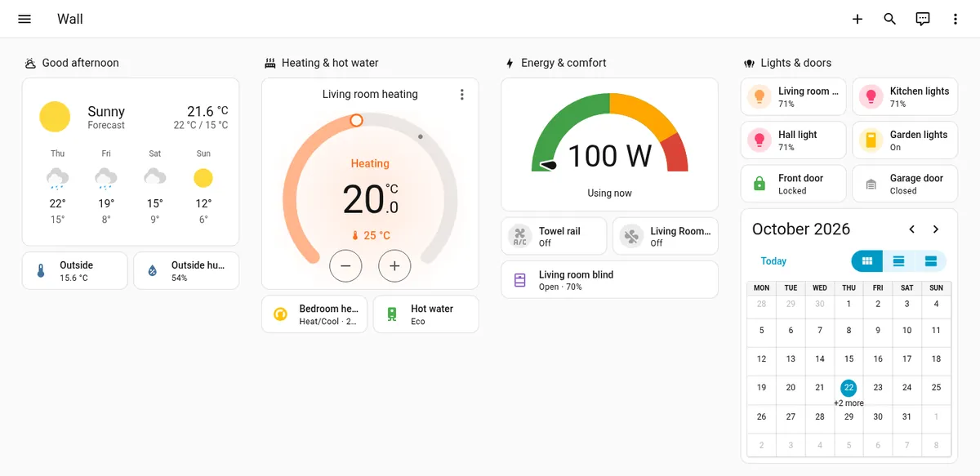This screenshot has width=980, height=476.
Task: Click the Garage door icon
Action: click(x=871, y=185)
